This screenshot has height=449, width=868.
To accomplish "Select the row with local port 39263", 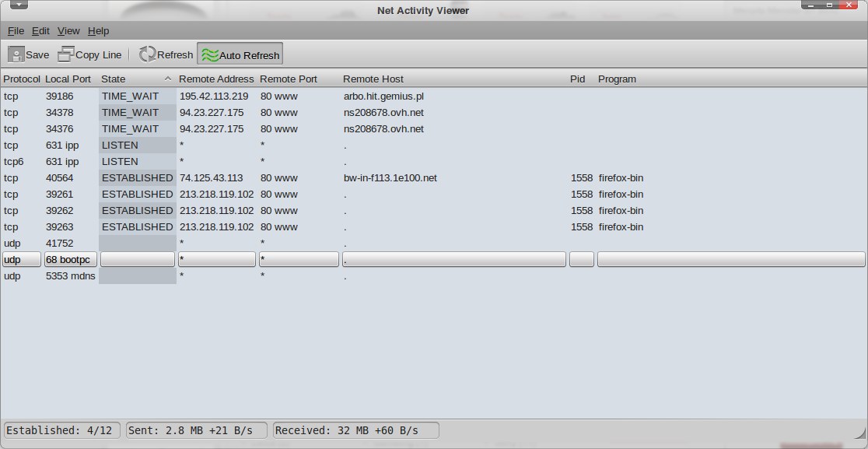I will [434, 227].
